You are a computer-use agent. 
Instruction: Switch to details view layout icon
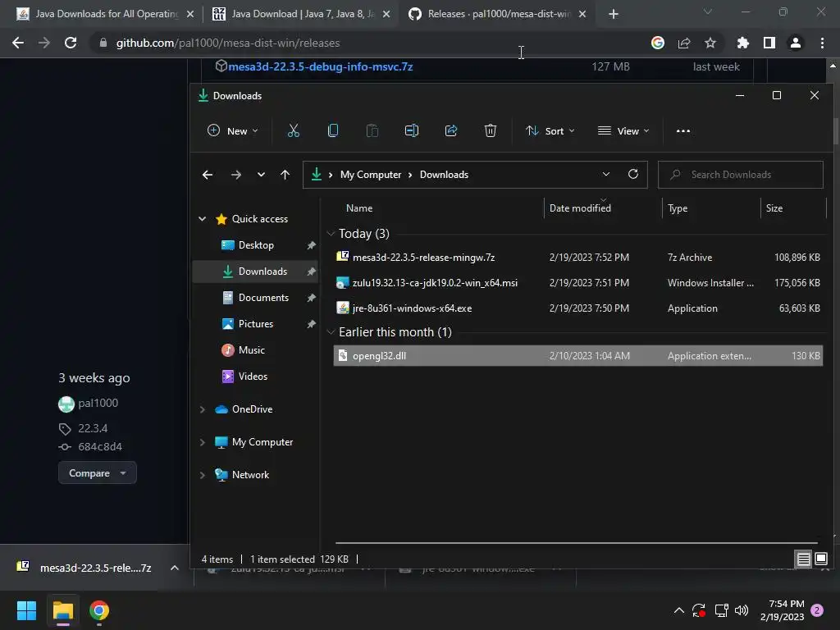(803, 559)
